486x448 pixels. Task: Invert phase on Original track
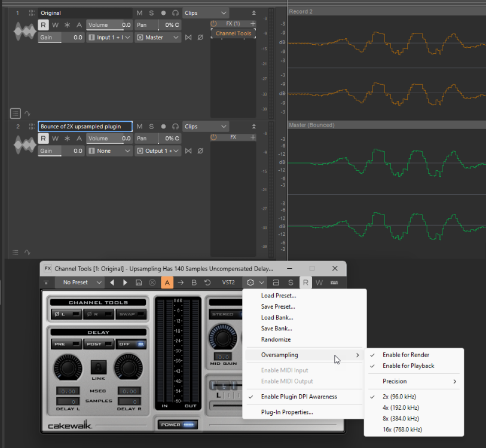(200, 38)
